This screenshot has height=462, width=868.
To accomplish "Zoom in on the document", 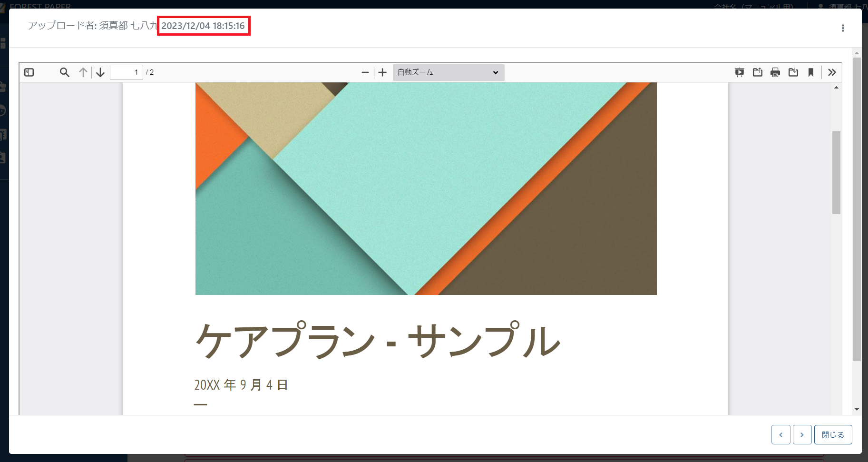I will [x=382, y=72].
